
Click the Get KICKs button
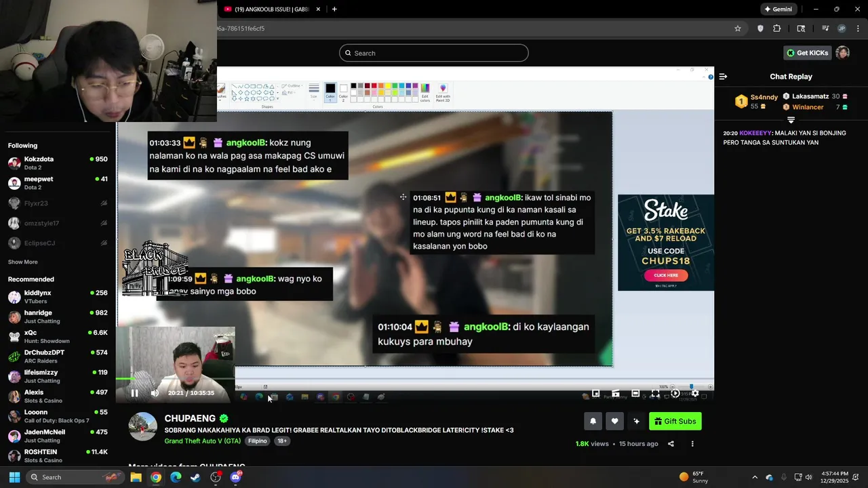coord(807,53)
